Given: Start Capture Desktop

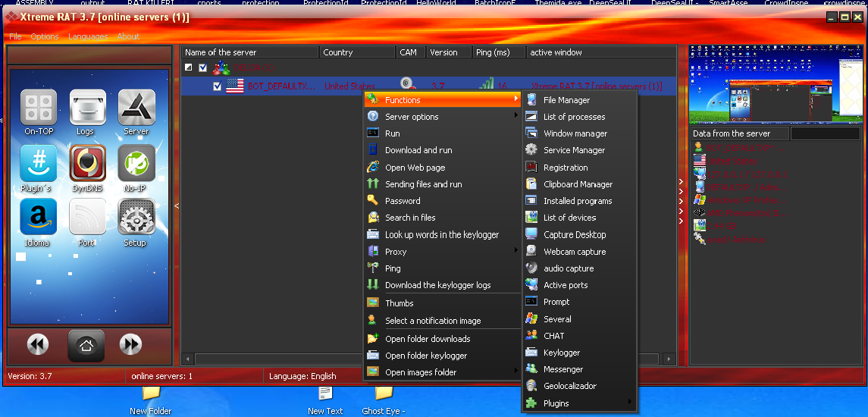Looking at the screenshot, I should pyautogui.click(x=579, y=235).
